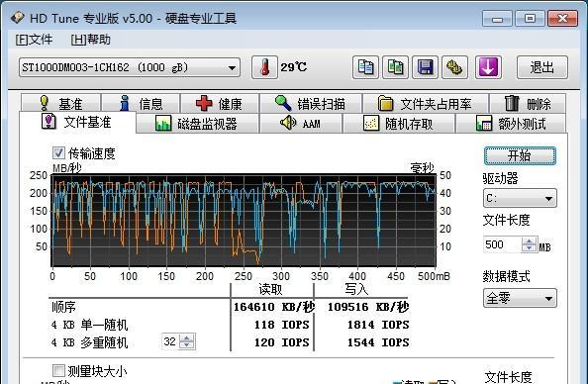Increase queue depth 32 stepper up
The width and height of the screenshot is (588, 384).
pyautogui.click(x=187, y=337)
